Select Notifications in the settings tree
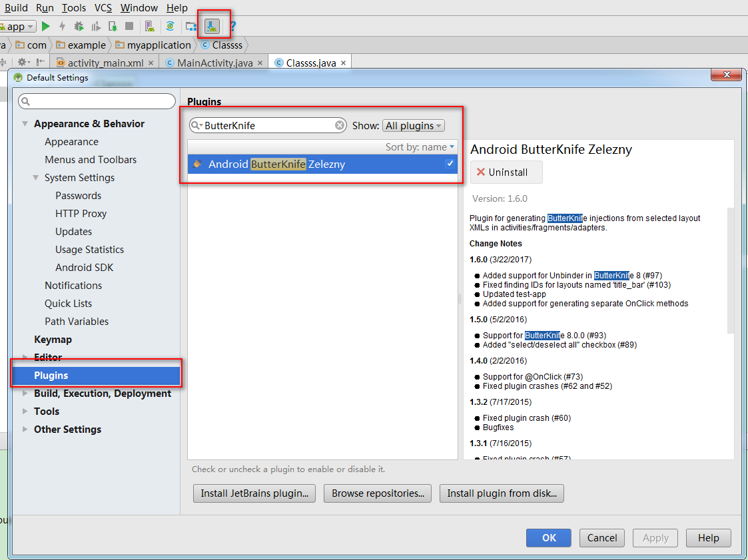Image resolution: width=748 pixels, height=560 pixels. coord(73,286)
